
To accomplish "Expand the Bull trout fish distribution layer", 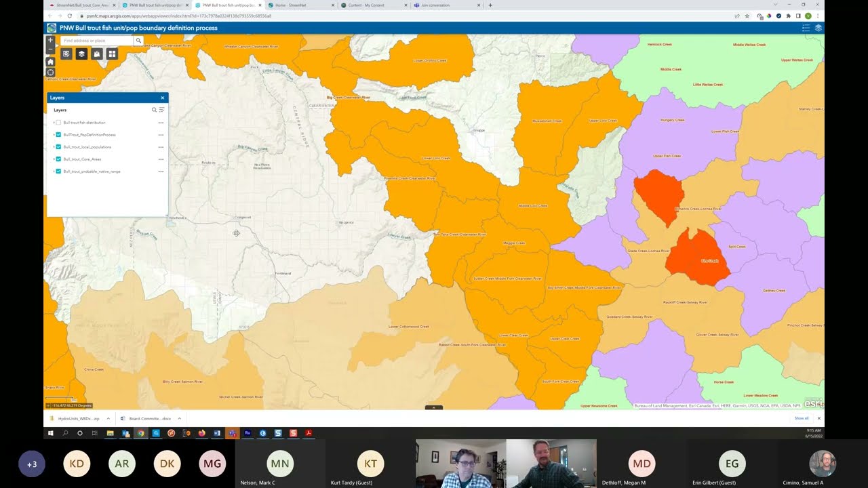I will click(x=54, y=123).
